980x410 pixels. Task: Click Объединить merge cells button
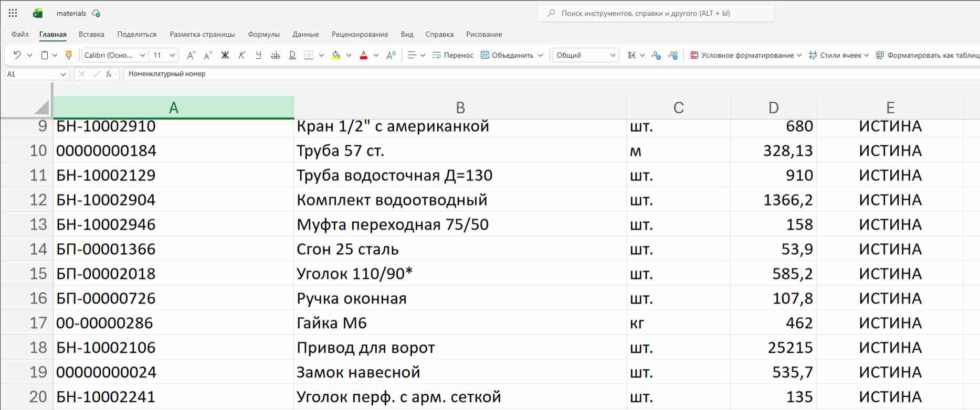click(x=507, y=55)
